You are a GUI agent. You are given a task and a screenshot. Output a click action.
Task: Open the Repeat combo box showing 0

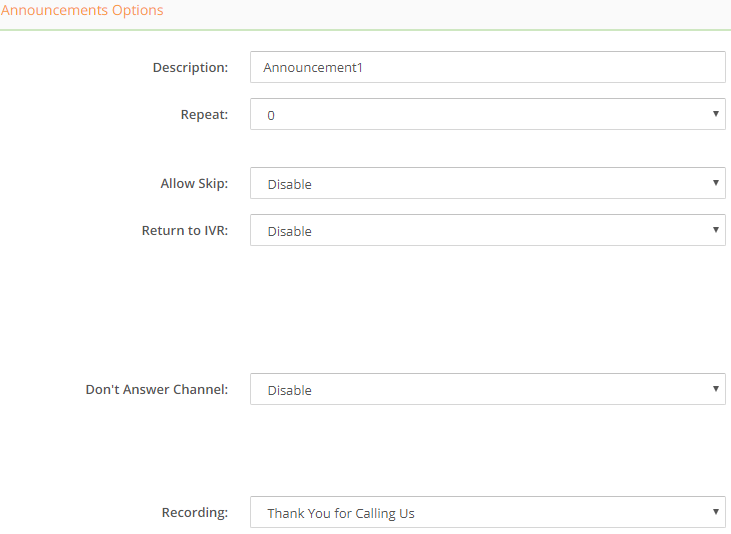point(488,114)
